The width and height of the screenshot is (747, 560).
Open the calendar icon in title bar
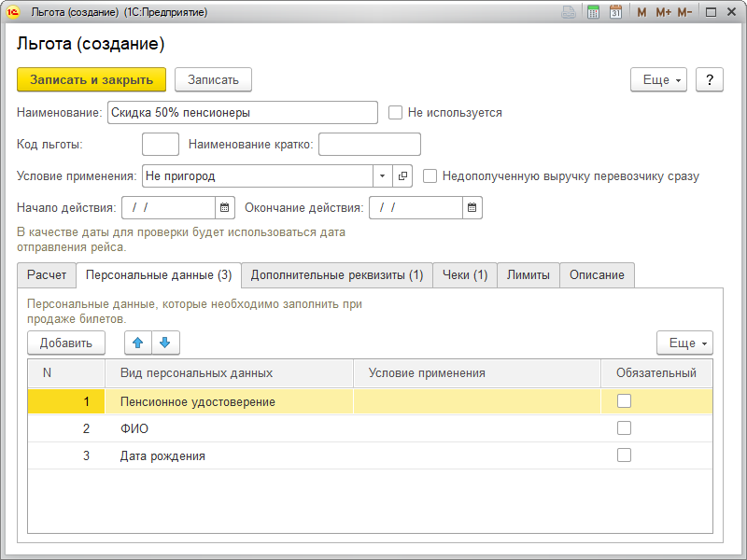[x=615, y=12]
